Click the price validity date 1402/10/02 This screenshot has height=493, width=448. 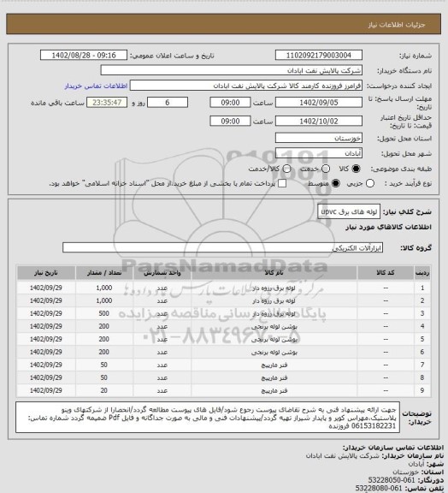click(319, 121)
